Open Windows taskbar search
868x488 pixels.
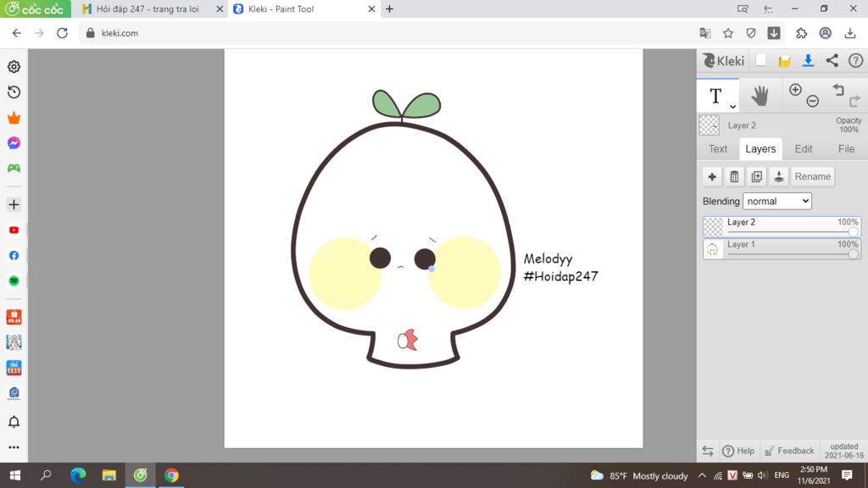[x=46, y=475]
